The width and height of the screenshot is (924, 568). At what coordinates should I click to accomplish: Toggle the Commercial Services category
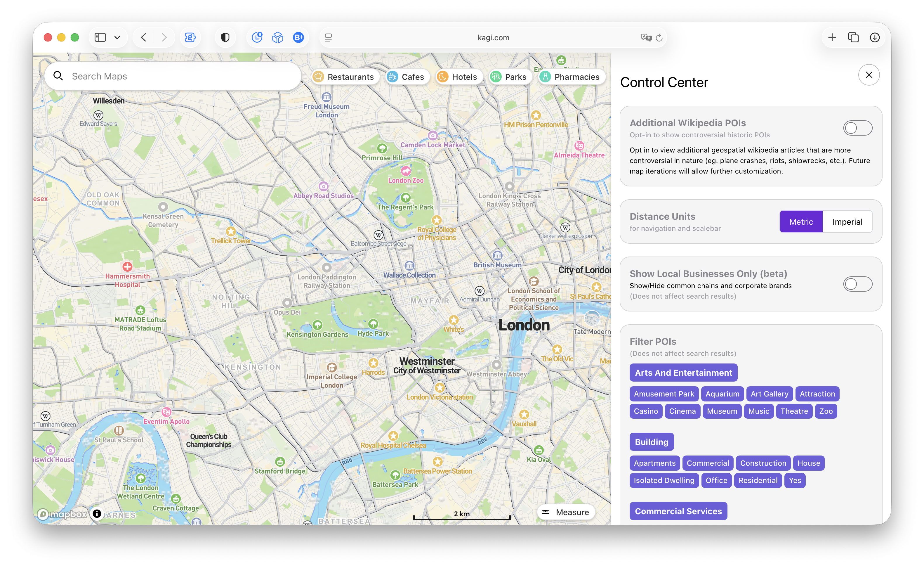click(678, 511)
